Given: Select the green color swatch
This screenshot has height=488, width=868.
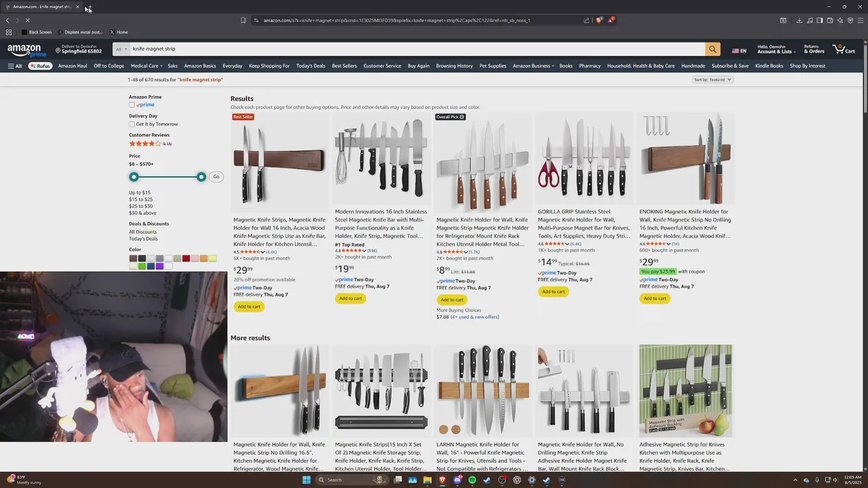Looking at the screenshot, I should tap(142, 266).
